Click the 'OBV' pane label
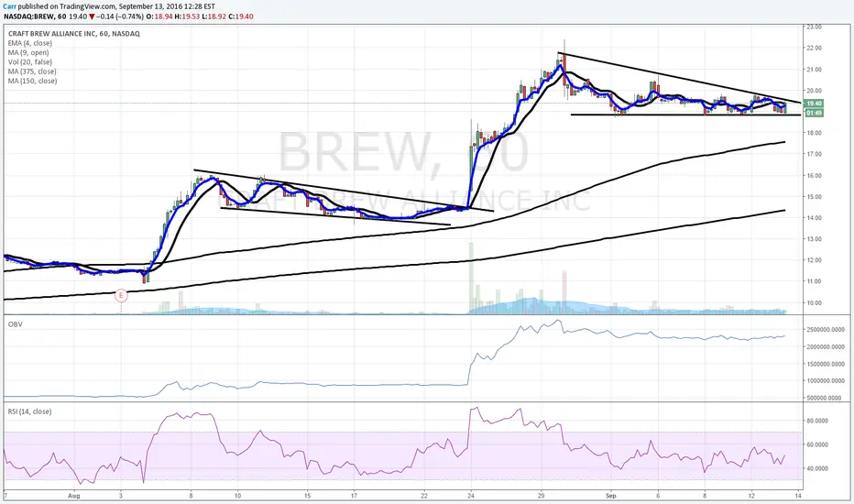The height and width of the screenshot is (504, 854). tap(15, 324)
